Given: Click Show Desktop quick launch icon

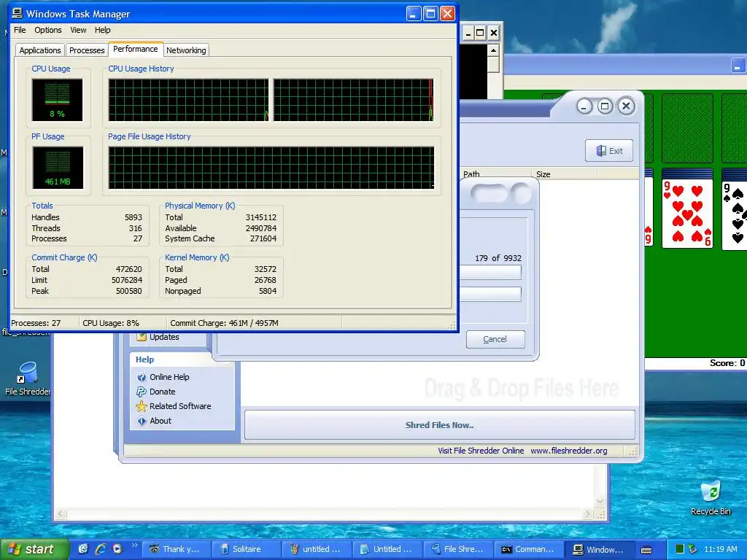Looking at the screenshot, I should [83, 549].
